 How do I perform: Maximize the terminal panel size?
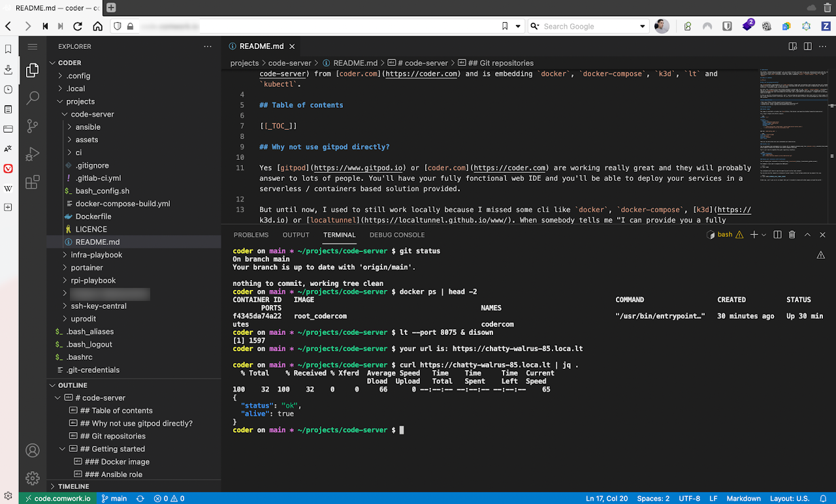[807, 234]
